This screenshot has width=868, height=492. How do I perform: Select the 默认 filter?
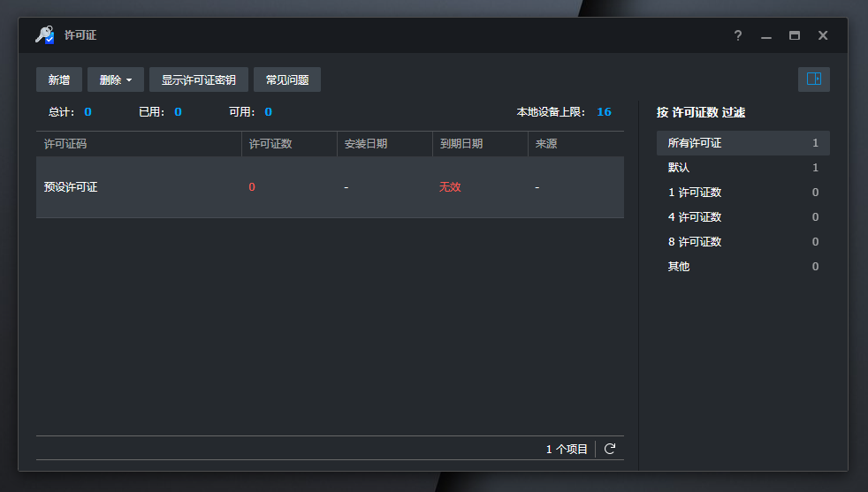(742, 168)
